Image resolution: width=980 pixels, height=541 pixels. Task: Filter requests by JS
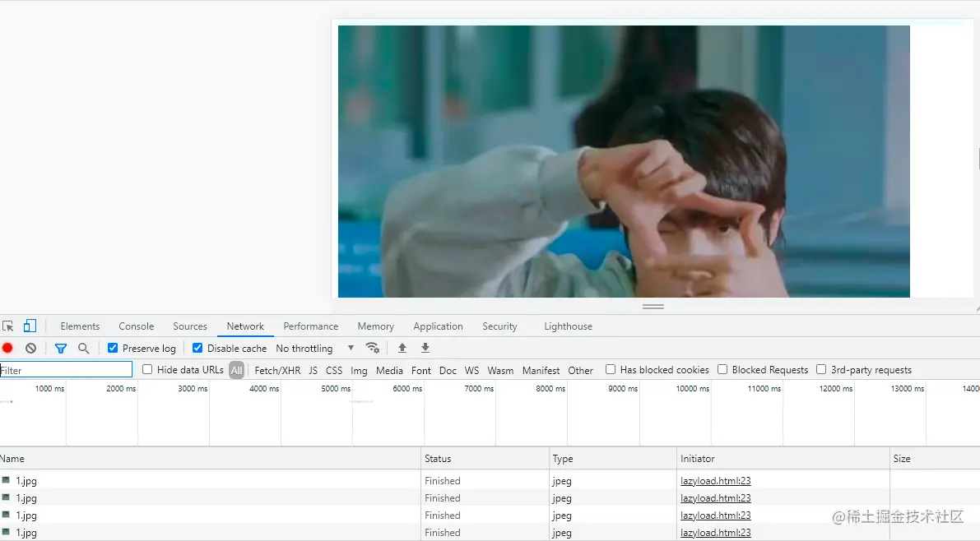(314, 371)
